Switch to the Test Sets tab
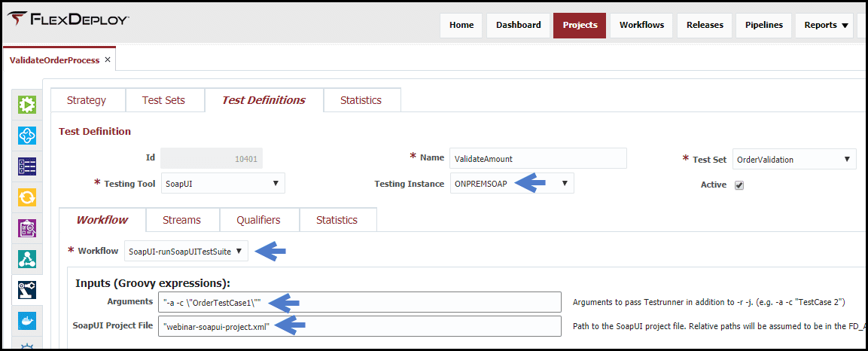The width and height of the screenshot is (868, 351). pos(163,100)
